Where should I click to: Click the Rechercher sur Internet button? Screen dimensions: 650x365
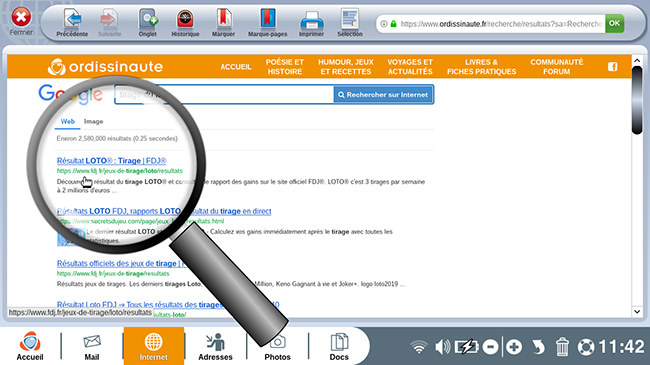point(383,95)
